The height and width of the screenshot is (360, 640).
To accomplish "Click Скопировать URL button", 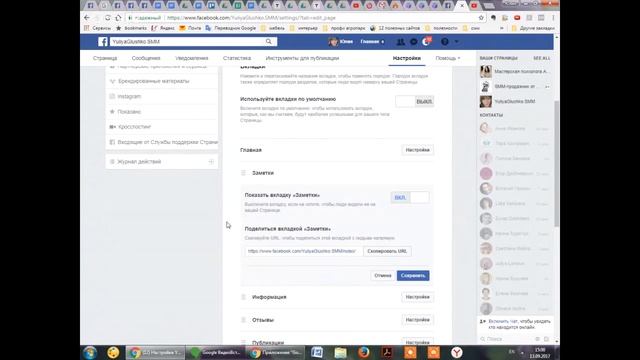I will coord(387,251).
